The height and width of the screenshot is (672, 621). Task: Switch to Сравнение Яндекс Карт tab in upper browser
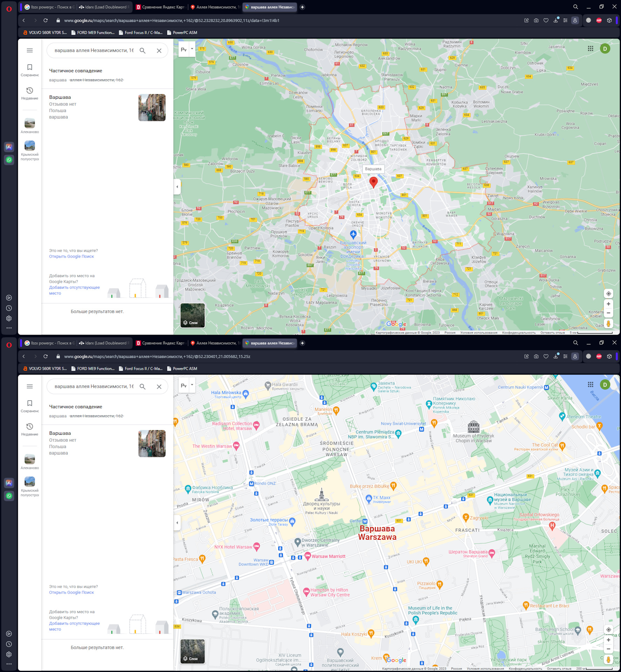(160, 7)
